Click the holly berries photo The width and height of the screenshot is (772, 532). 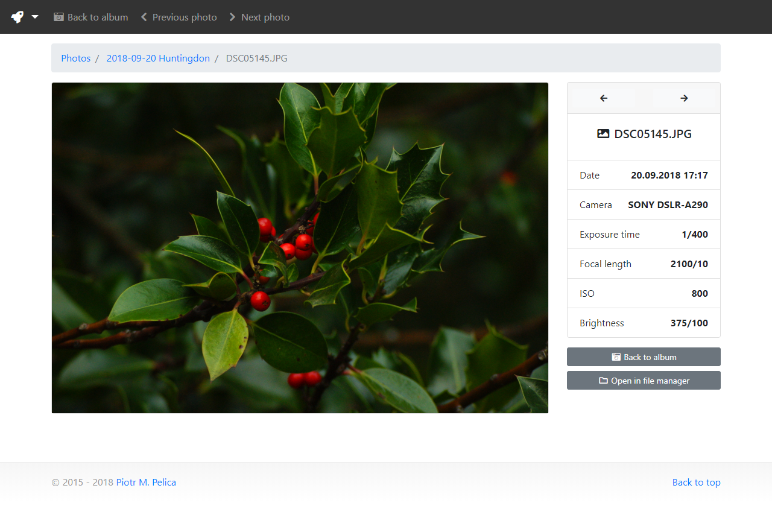click(x=300, y=247)
